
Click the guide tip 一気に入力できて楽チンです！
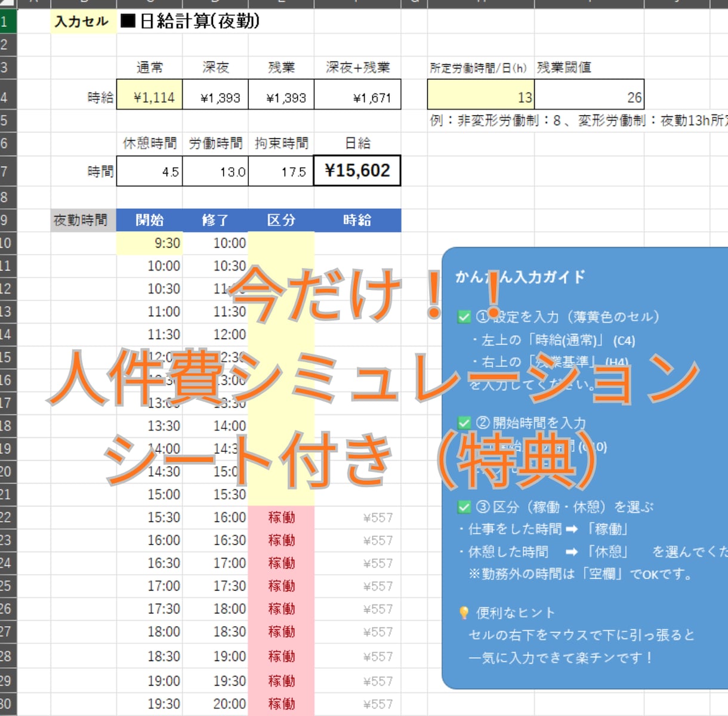pos(561,658)
